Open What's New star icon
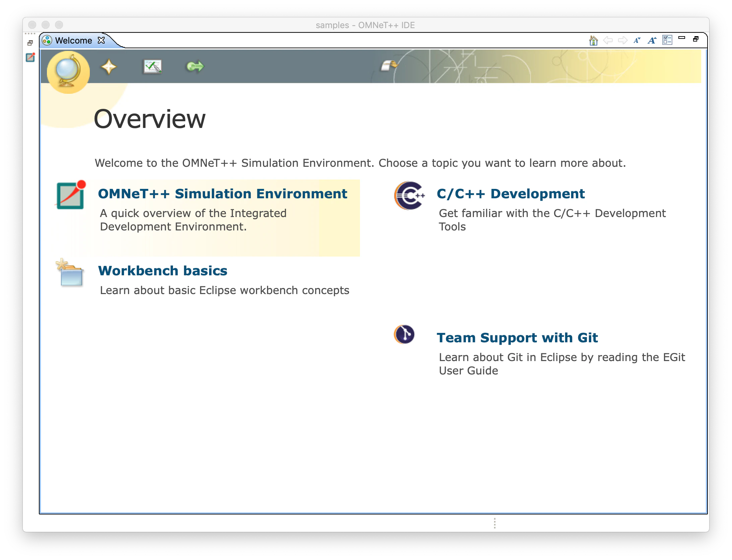This screenshot has height=560, width=732. [109, 67]
